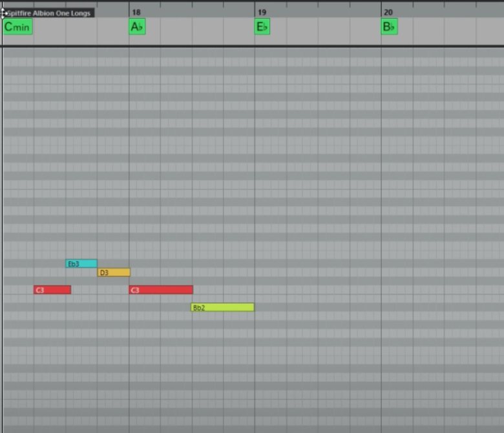Click the Spitfire Albion One Longs label
This screenshot has width=504, height=433.
(49, 13)
